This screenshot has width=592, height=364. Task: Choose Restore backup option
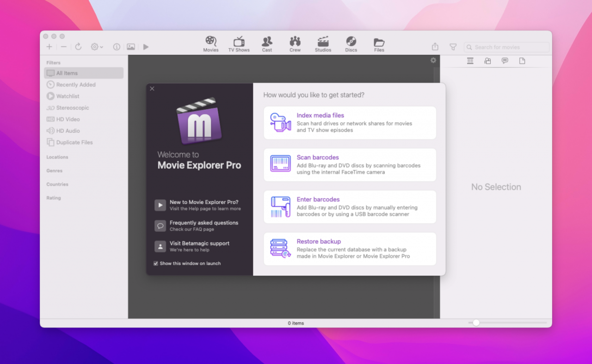point(350,249)
